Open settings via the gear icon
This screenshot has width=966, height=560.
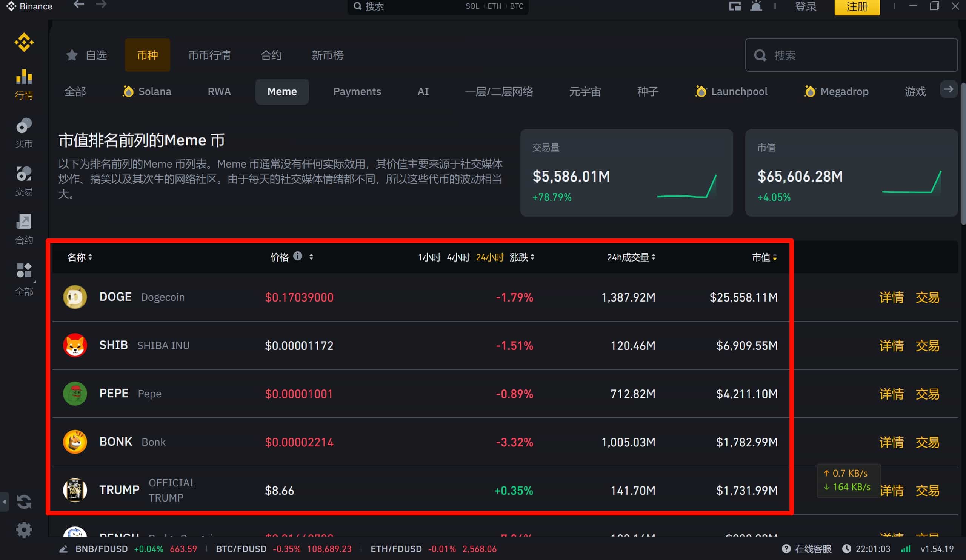[24, 530]
